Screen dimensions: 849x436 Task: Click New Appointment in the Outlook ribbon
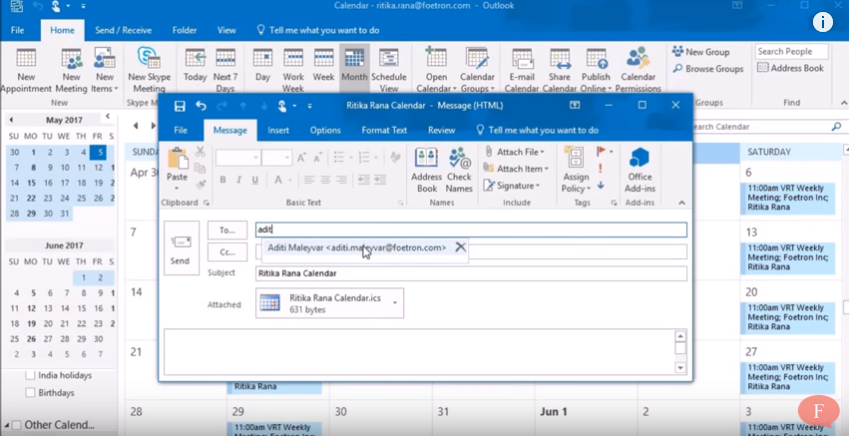tap(26, 70)
